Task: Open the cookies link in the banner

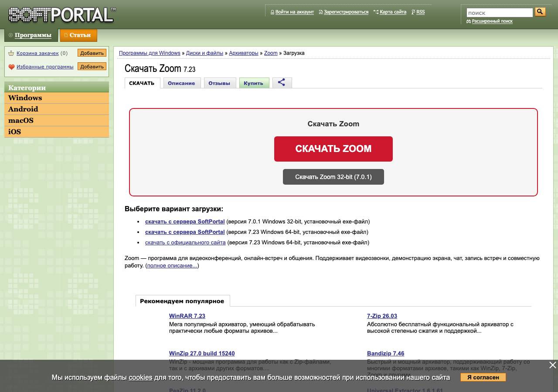Action: 140,377
